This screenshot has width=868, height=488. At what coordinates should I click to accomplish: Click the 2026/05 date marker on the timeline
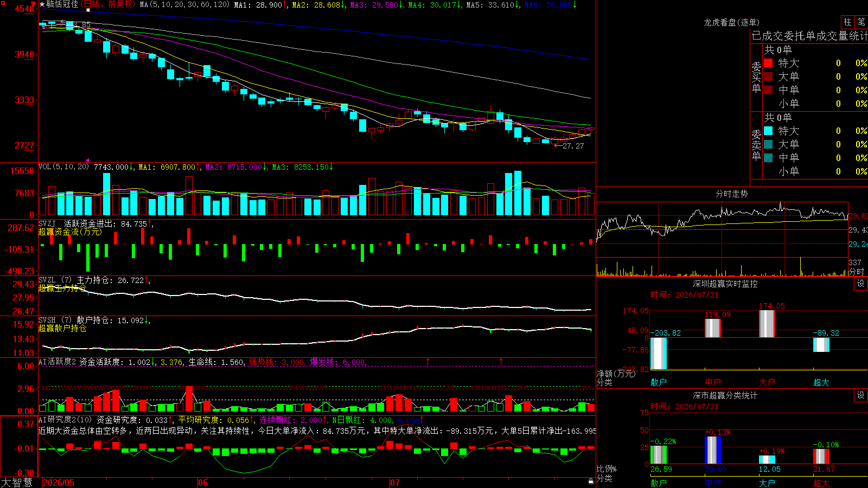[59, 483]
